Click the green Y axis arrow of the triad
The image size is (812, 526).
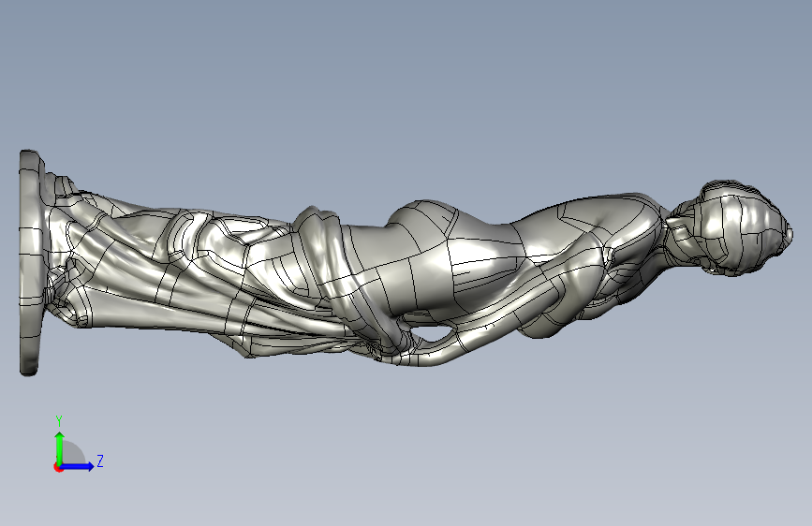click(60, 448)
